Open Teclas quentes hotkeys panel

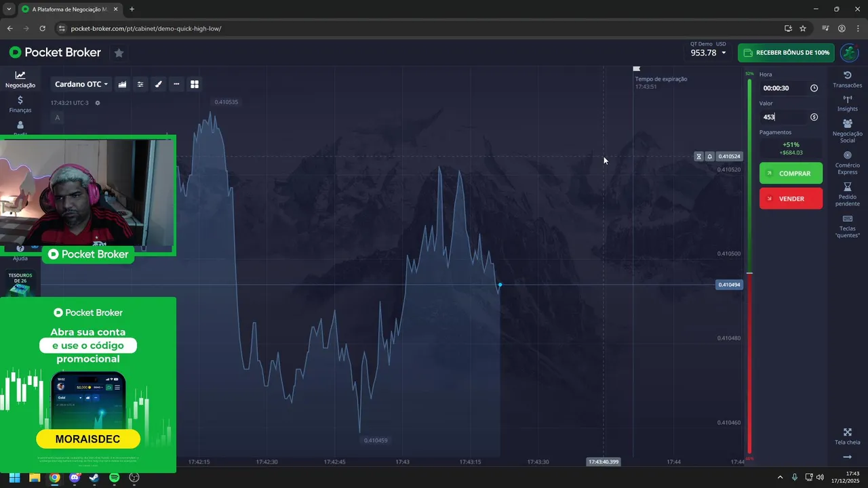click(847, 226)
